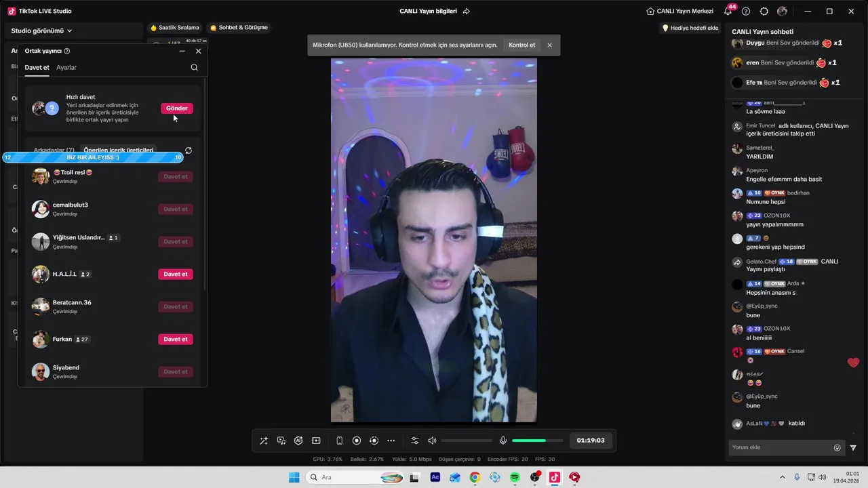Select Önerilen içerik üreticileri tab

pyautogui.click(x=119, y=150)
